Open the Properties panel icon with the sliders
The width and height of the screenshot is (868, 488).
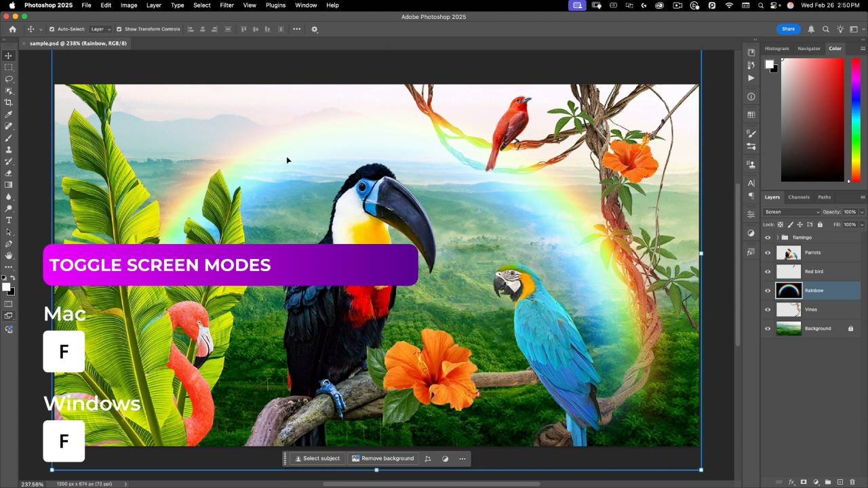click(x=751, y=213)
